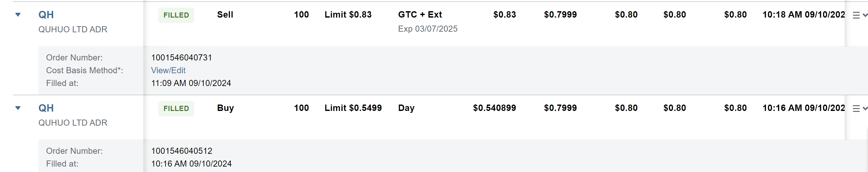The image size is (868, 172).
Task: Select order number 1001546040731
Action: (x=182, y=58)
